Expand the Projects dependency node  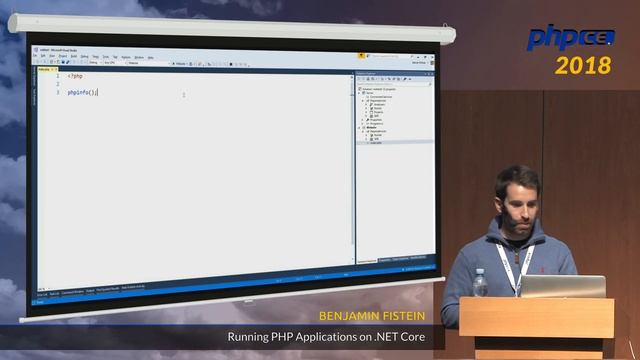click(x=367, y=112)
